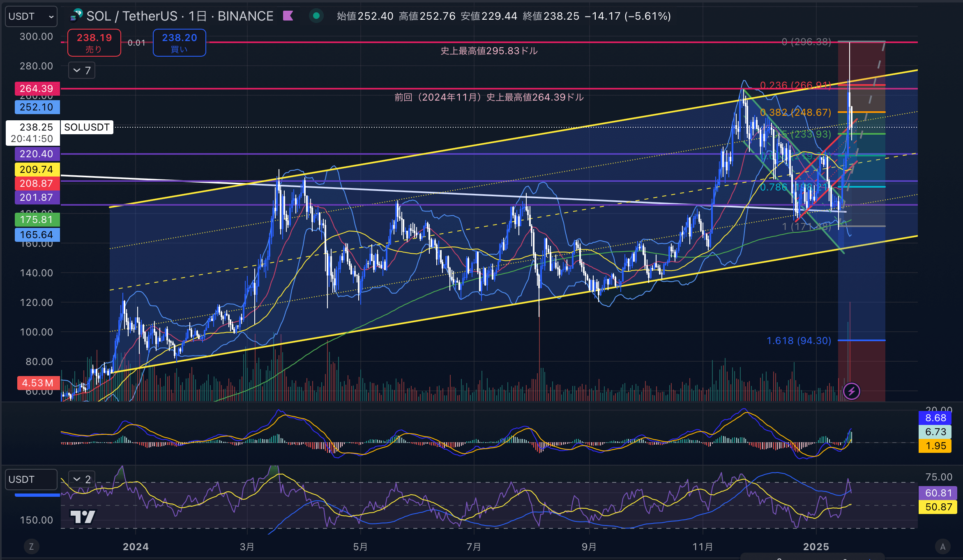Click the 50.87 yellow value label
963x560 pixels.
[x=938, y=507]
